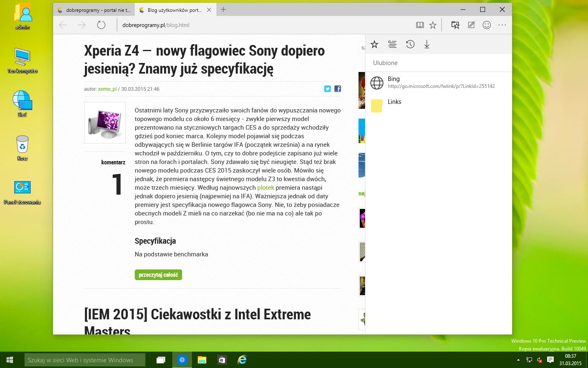Follow the 'plotek' link in article
This screenshot has height=368, width=588.
(265, 188)
